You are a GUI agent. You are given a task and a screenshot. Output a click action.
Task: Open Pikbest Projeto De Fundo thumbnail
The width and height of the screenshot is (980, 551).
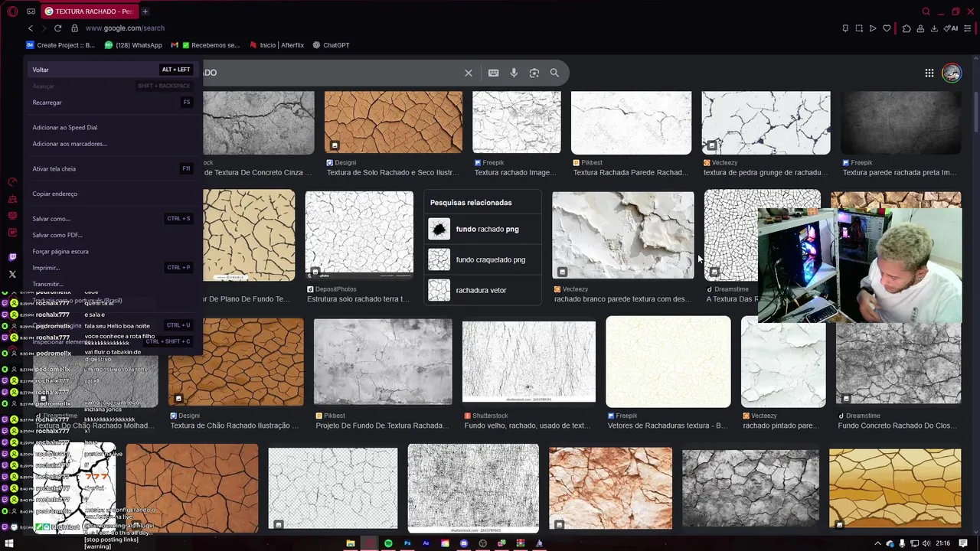pyautogui.click(x=383, y=362)
